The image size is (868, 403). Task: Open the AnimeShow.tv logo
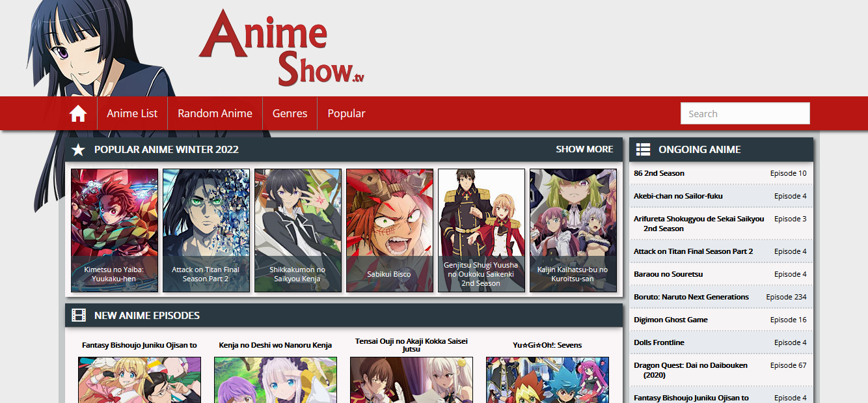[x=281, y=47]
